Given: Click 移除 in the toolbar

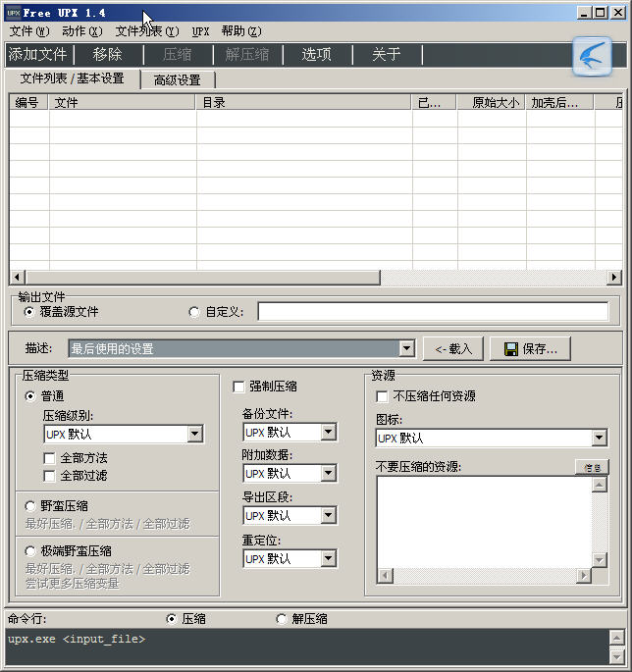Looking at the screenshot, I should coord(108,55).
